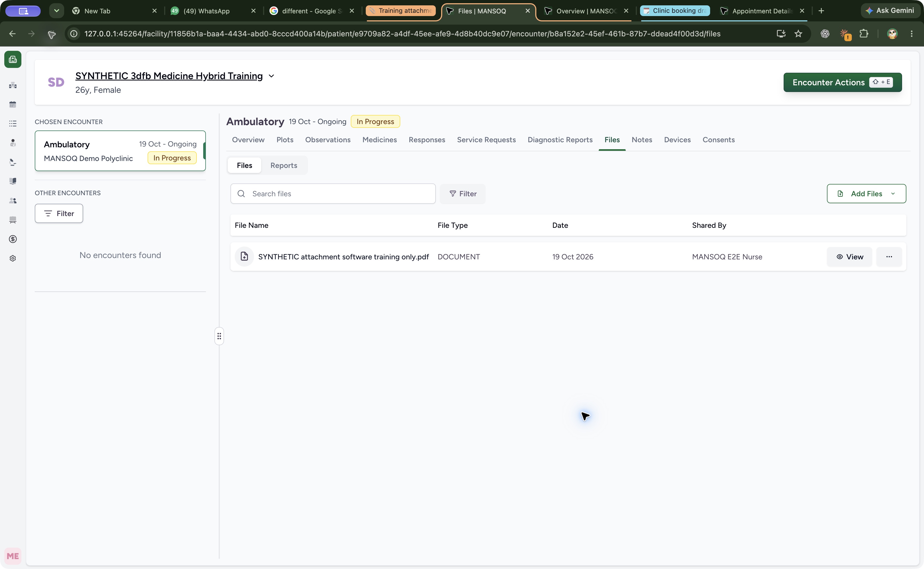Screen dimensions: 924x569
Task: Open the Consents tab
Action: [718, 140]
